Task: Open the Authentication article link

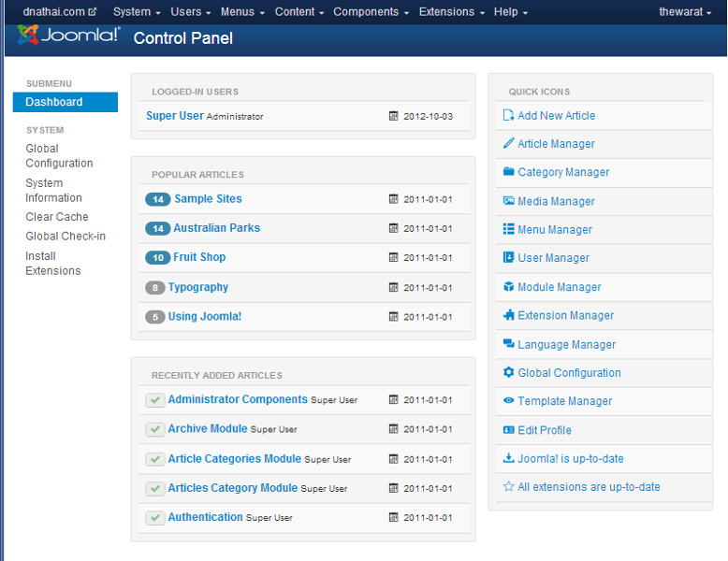Action: pyautogui.click(x=205, y=517)
